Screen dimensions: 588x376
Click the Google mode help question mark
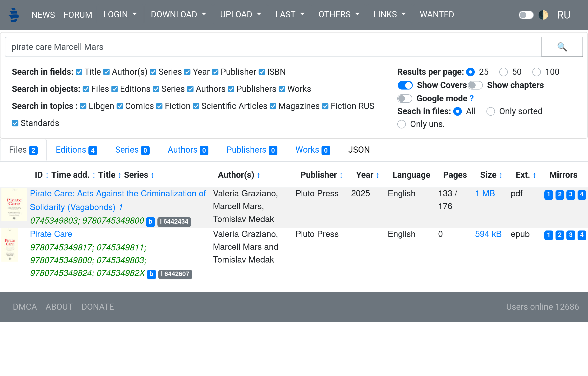[x=472, y=98]
